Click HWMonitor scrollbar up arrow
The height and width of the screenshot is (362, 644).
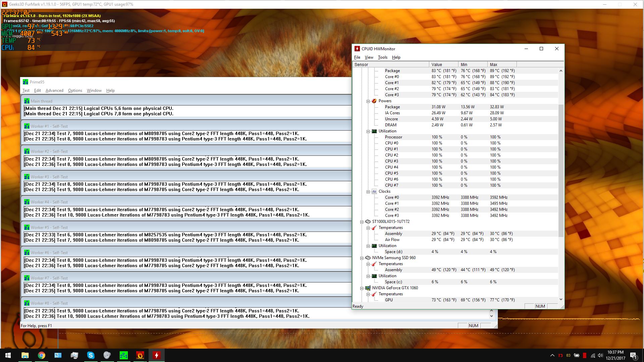561,71
